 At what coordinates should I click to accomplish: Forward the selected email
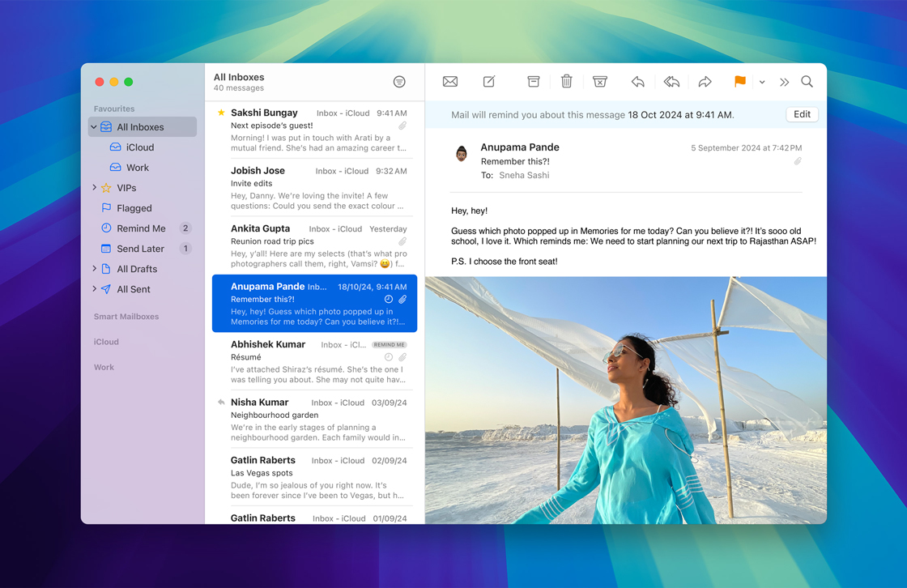tap(705, 82)
